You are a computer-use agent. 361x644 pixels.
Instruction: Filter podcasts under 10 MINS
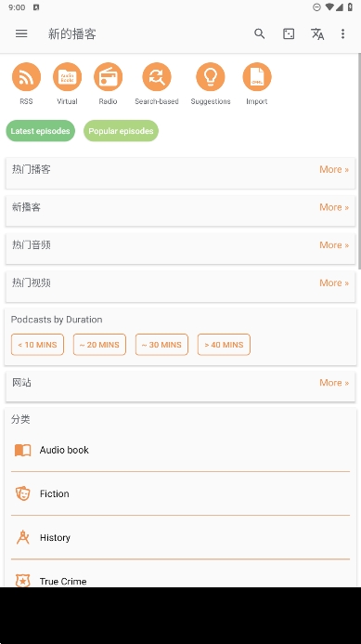click(x=37, y=345)
